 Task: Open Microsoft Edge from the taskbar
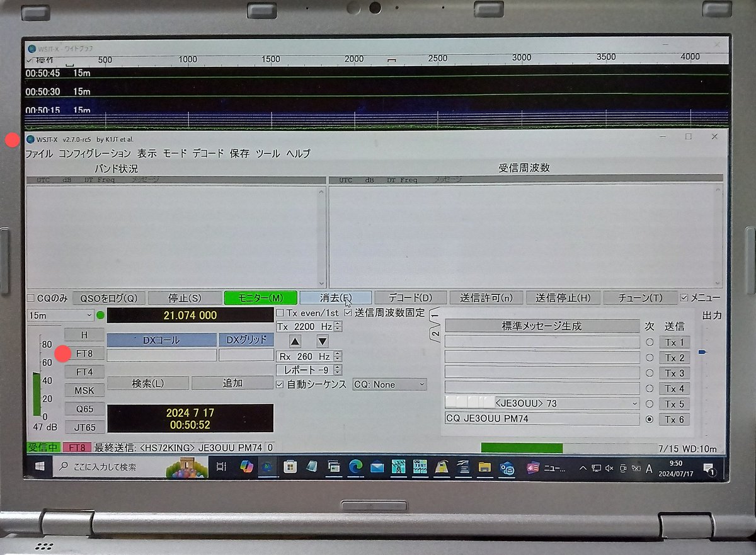point(355,467)
